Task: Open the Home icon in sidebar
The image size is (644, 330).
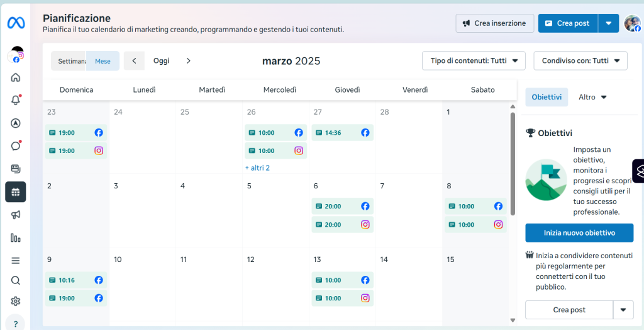Action: click(16, 77)
